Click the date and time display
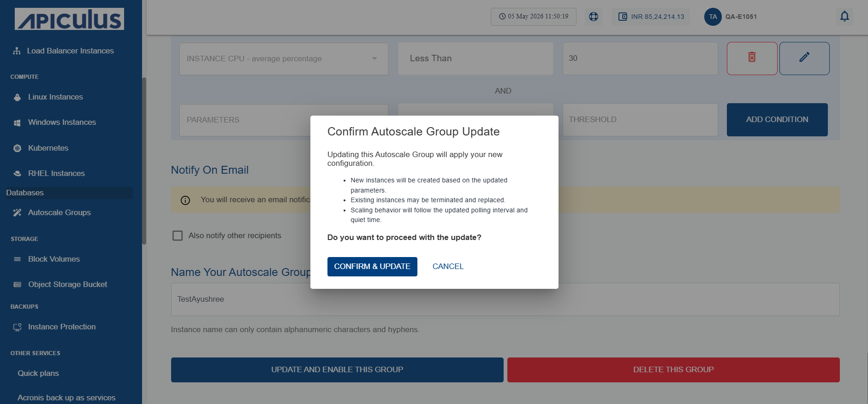This screenshot has width=868, height=404. 534,17
